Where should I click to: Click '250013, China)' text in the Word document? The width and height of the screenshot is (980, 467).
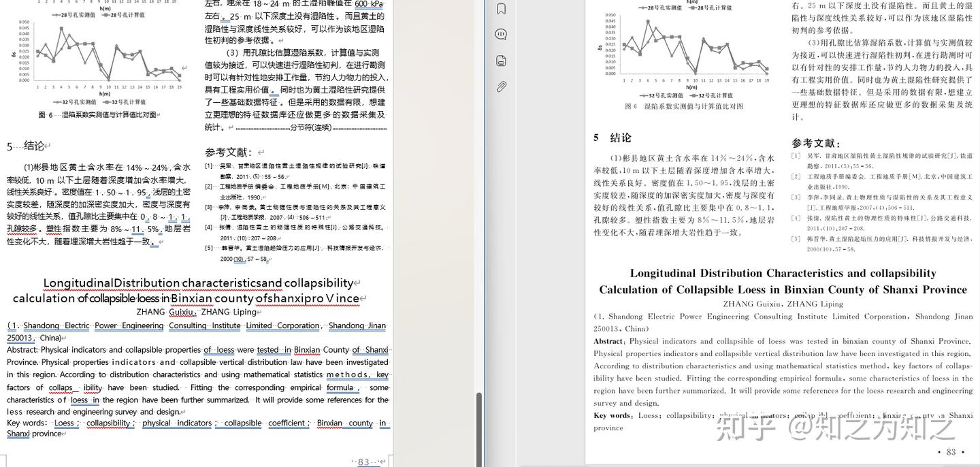[34, 338]
